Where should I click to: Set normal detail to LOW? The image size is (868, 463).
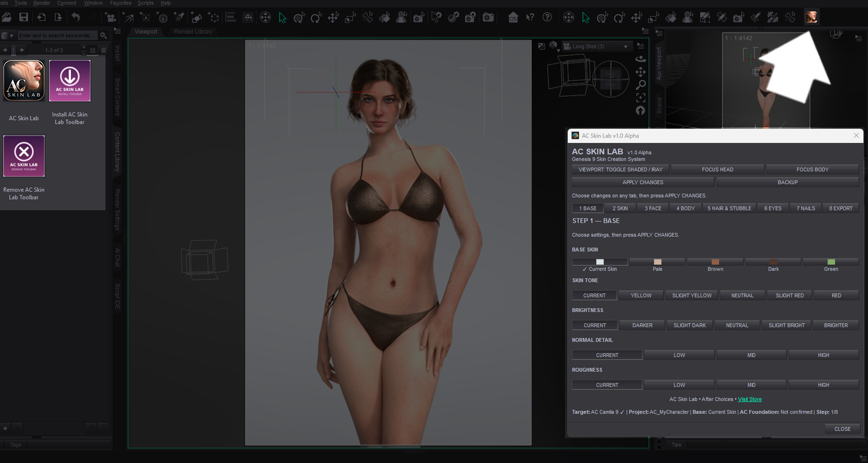click(x=679, y=355)
